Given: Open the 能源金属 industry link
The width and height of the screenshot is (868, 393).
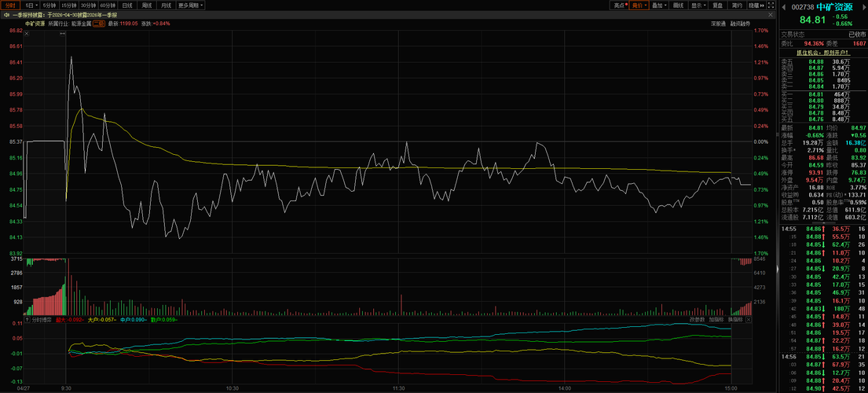Looking at the screenshot, I should pos(81,24).
